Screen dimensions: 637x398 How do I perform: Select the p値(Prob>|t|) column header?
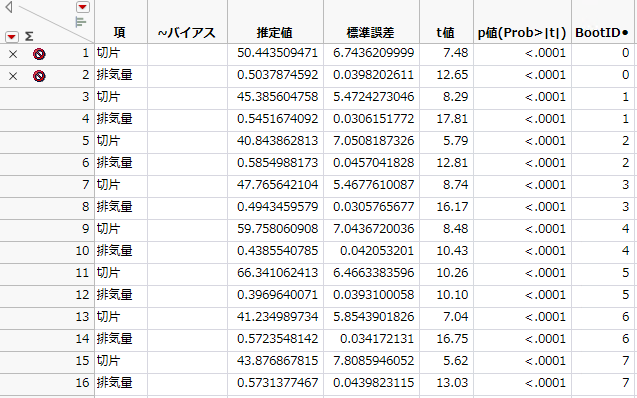[522, 33]
